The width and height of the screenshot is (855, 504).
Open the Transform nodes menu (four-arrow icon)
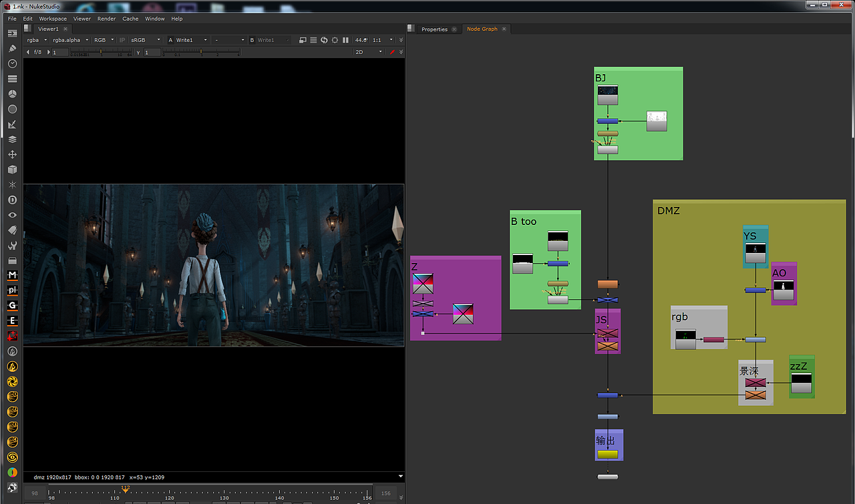[x=12, y=154]
